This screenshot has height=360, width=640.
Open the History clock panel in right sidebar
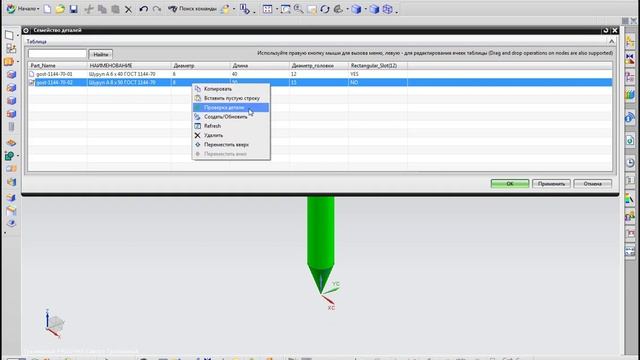tap(630, 162)
